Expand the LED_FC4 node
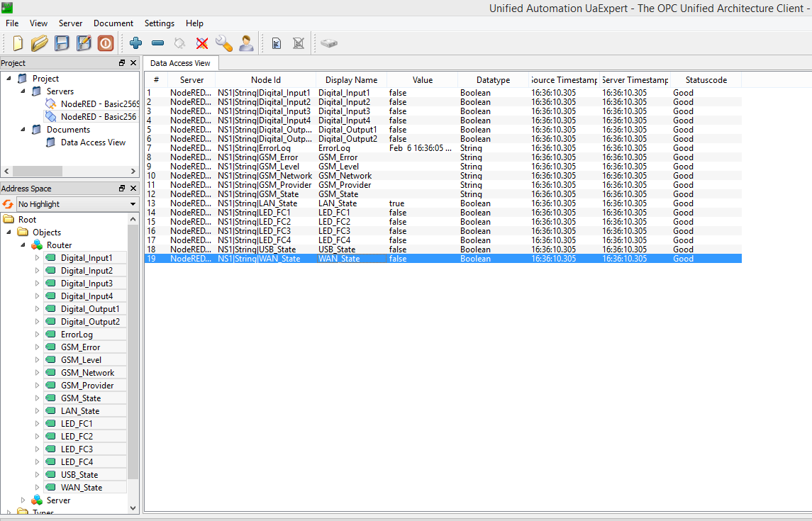Screen dimensions: 812x521 coord(37,461)
